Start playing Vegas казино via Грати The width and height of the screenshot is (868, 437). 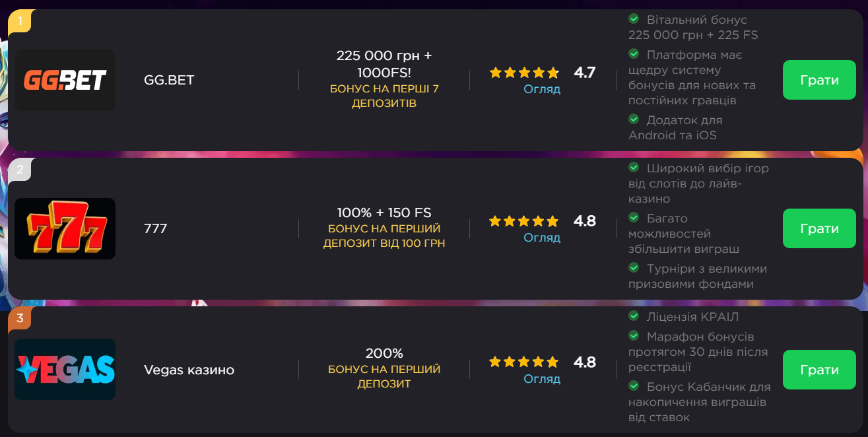(x=819, y=370)
